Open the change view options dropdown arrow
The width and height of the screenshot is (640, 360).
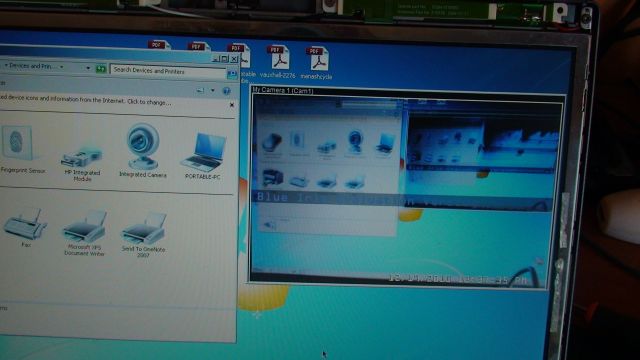(213, 90)
